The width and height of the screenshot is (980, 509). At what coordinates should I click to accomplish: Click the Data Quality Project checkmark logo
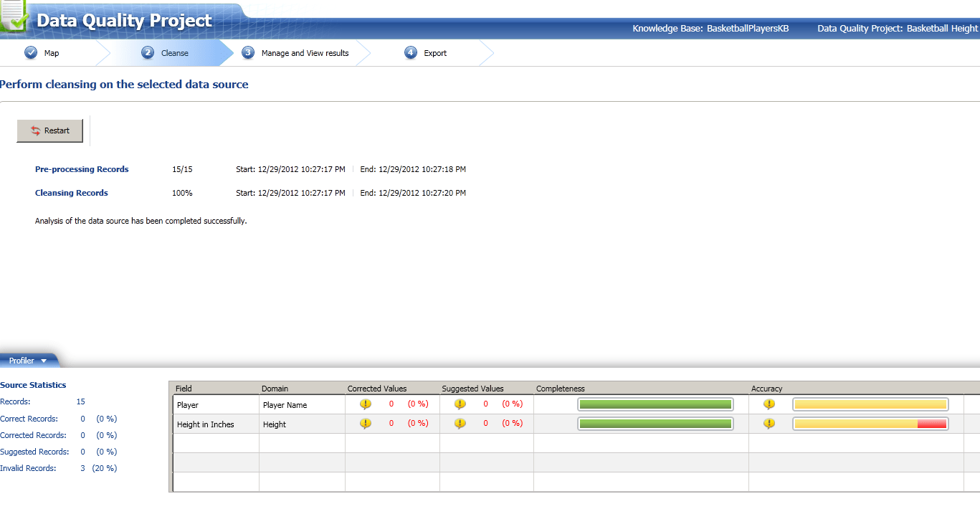tap(13, 14)
